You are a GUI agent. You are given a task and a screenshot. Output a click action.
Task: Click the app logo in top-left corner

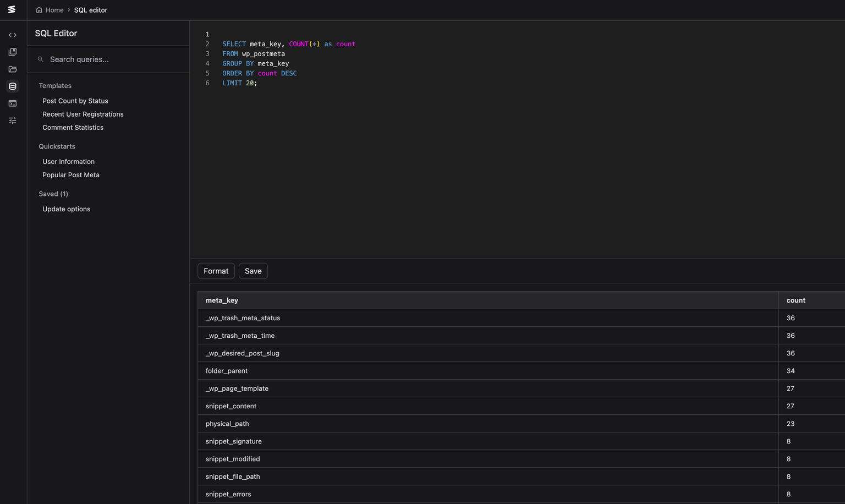(x=12, y=9)
